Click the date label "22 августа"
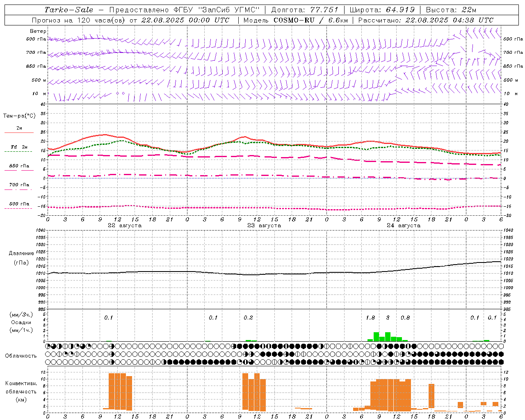Screen dimensions: 525x420 coord(125,226)
